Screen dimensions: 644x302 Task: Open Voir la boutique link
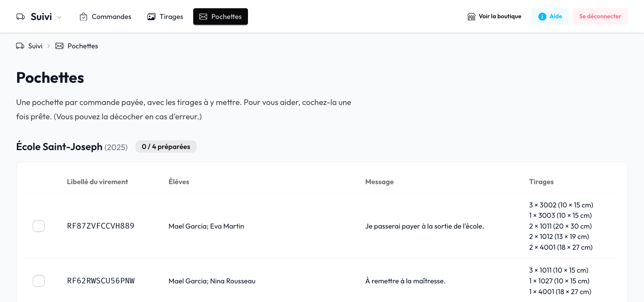494,16
